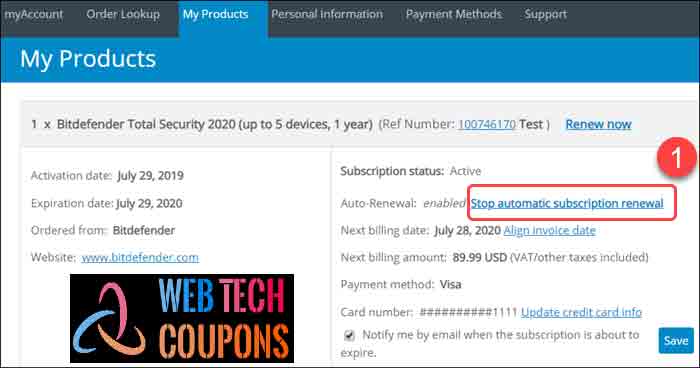Image resolution: width=700 pixels, height=368 pixels.
Task: Go to the Order Lookup tab
Action: click(123, 14)
